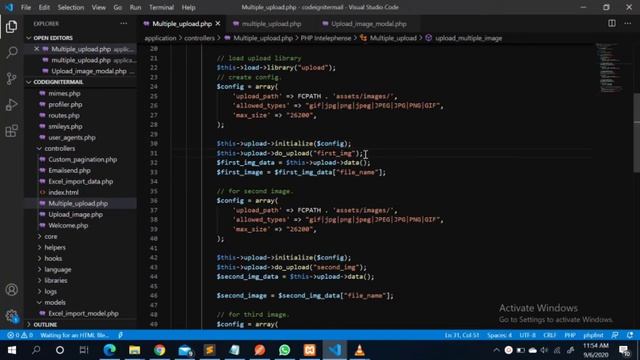640x360 pixels.
Task: Expand the language folder
Action: tap(58, 269)
